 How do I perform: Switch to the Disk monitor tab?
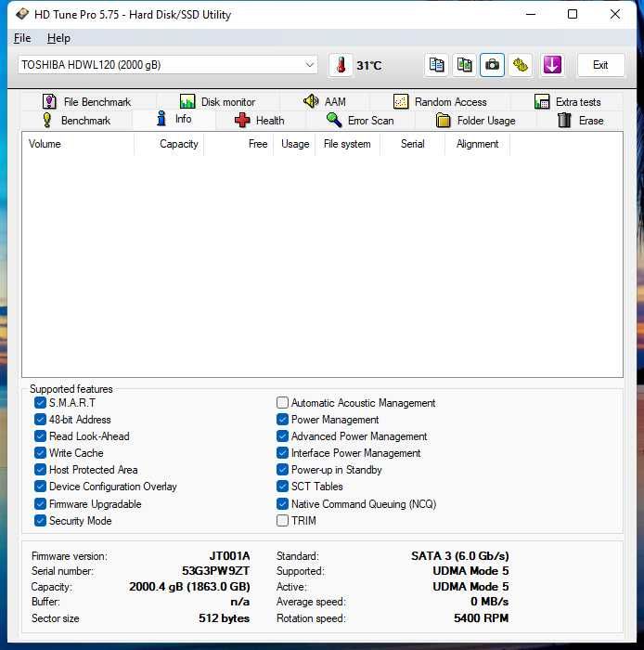(x=217, y=101)
